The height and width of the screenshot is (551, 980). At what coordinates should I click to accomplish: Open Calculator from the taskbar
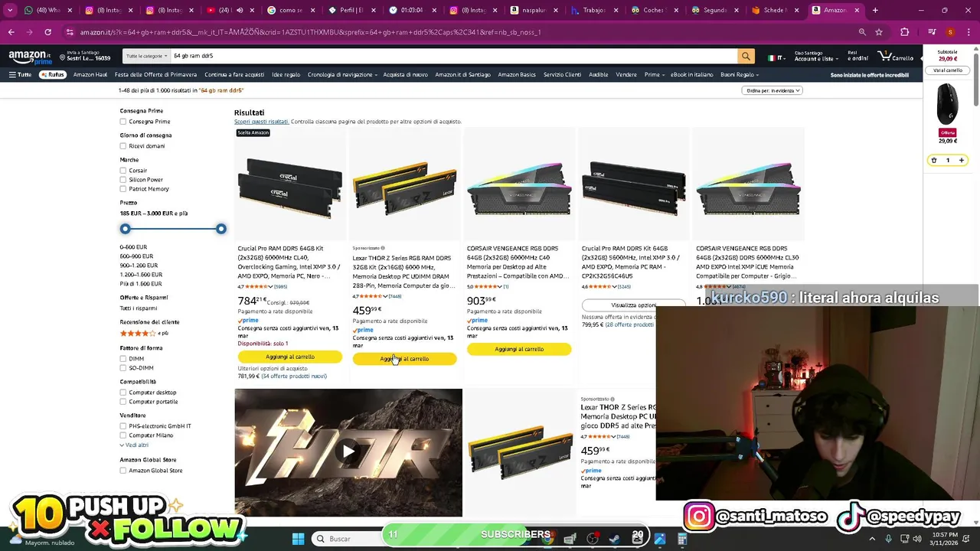point(682,539)
